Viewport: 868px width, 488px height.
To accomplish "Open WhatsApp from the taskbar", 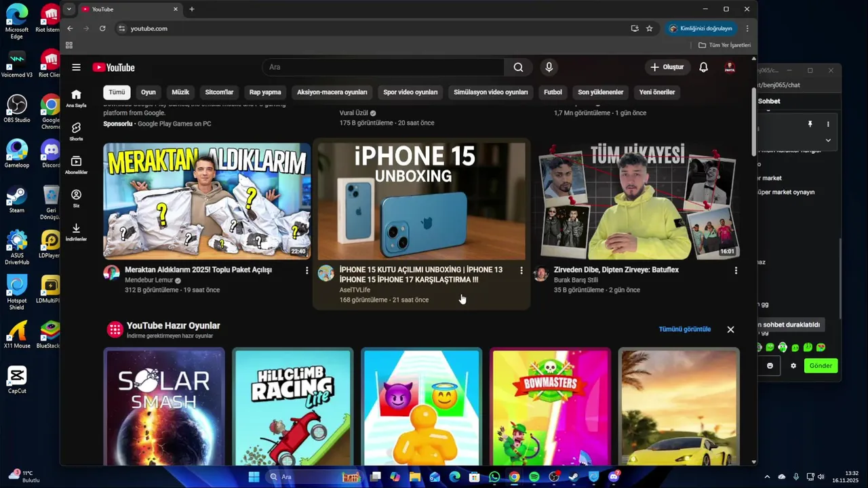I will tap(494, 477).
